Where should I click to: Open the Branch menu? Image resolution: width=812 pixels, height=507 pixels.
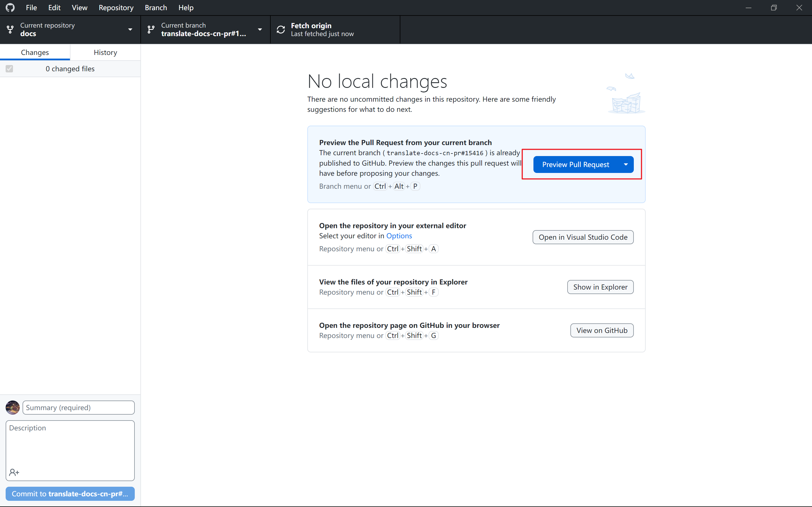pos(156,7)
